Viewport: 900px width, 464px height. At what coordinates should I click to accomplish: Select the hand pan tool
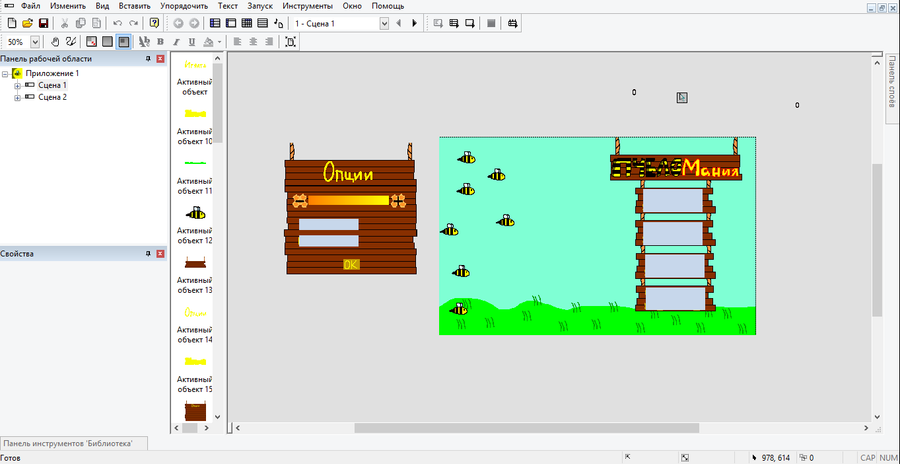pos(56,41)
